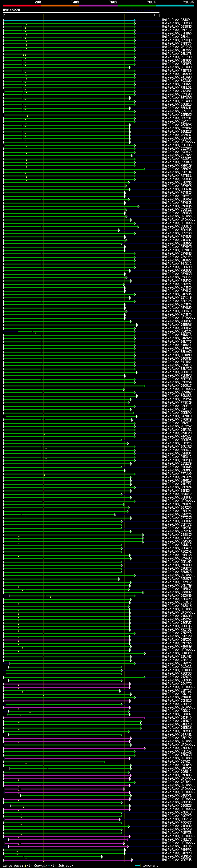Click the cyan ~100% legend segment
This screenshot has height=868, width=197.
coord(175,6)
